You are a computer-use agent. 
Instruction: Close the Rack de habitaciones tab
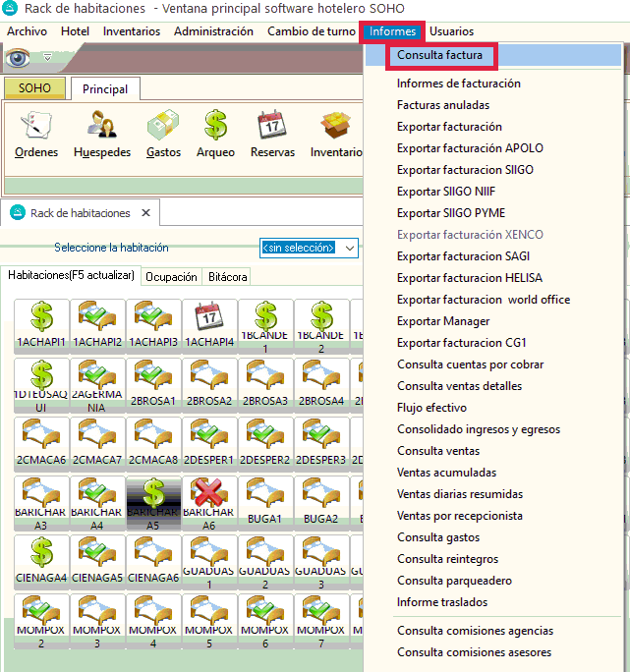[145, 213]
